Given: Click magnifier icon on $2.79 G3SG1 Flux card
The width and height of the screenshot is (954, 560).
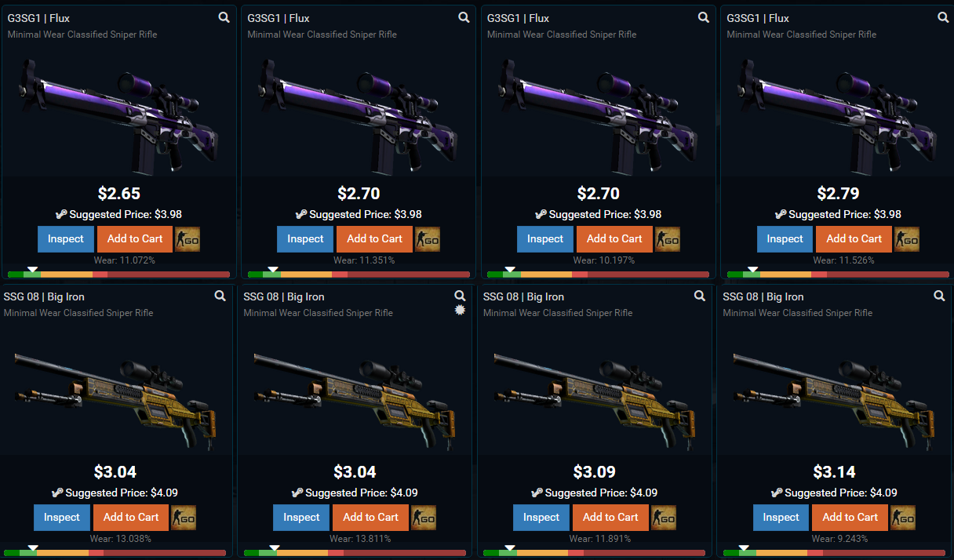Looking at the screenshot, I should [x=943, y=17].
